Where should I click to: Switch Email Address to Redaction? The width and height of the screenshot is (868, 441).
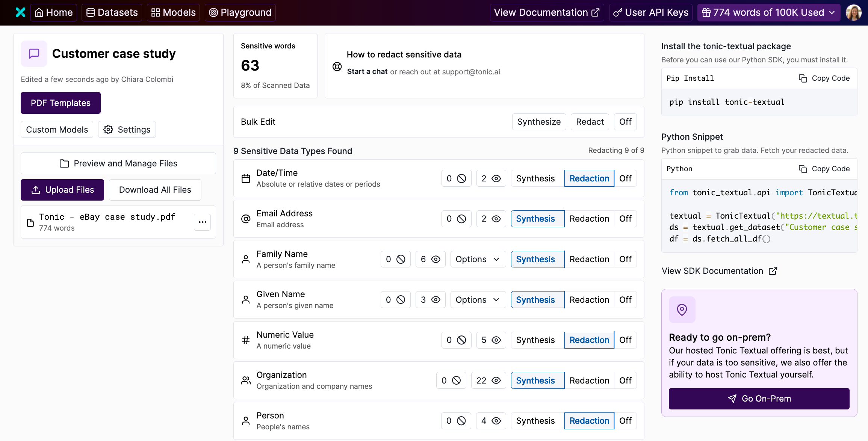click(589, 219)
